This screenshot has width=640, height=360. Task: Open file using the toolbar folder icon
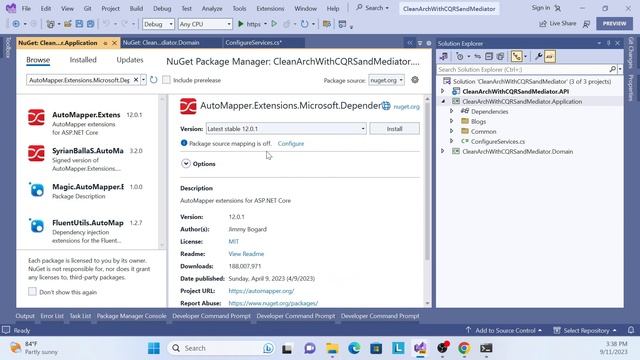(x=68, y=24)
